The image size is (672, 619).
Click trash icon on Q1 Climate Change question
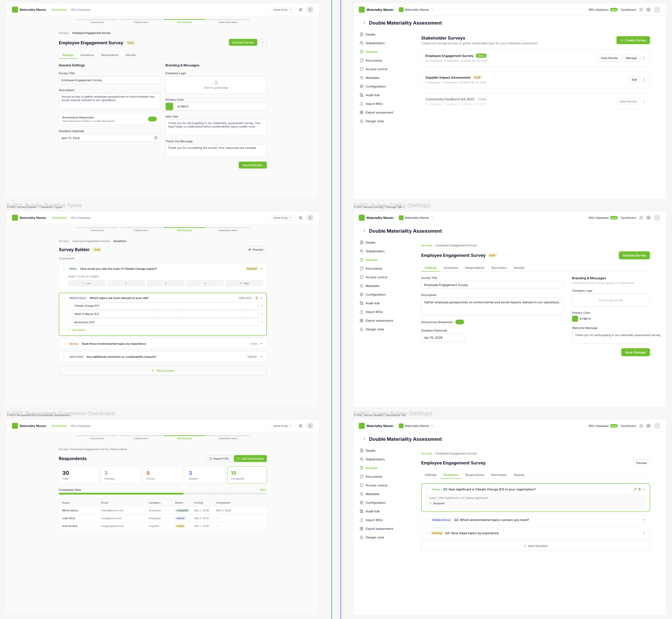pos(639,489)
